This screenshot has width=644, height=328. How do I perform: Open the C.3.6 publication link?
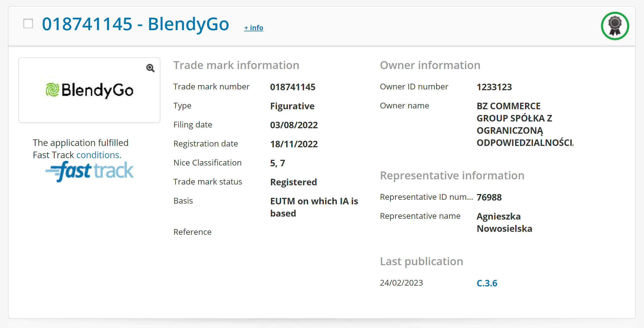(487, 283)
